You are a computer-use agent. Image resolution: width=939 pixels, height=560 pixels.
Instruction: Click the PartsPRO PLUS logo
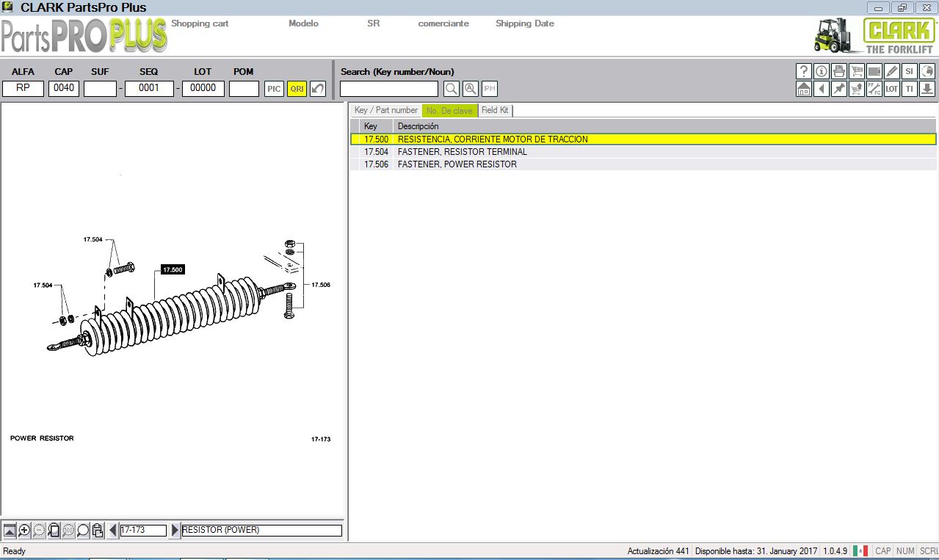pyautogui.click(x=84, y=36)
